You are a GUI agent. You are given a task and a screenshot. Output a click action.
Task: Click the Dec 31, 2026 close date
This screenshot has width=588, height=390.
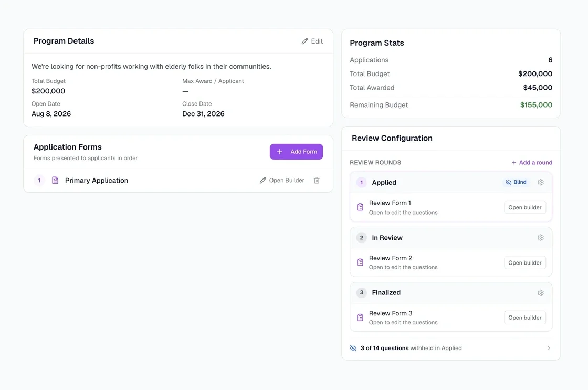[x=203, y=113]
